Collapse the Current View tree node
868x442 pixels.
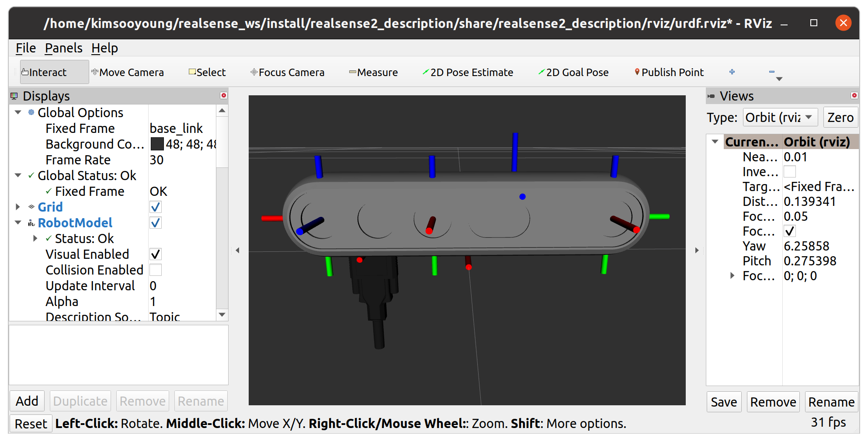715,142
